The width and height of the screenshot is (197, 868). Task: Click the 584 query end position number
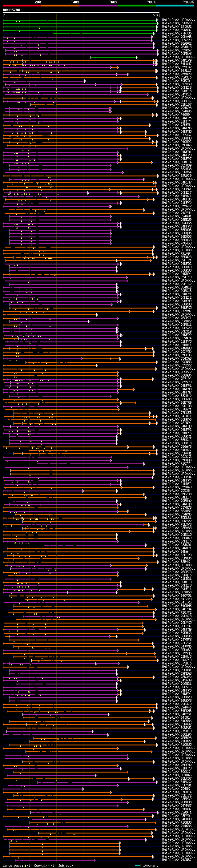(155, 15)
